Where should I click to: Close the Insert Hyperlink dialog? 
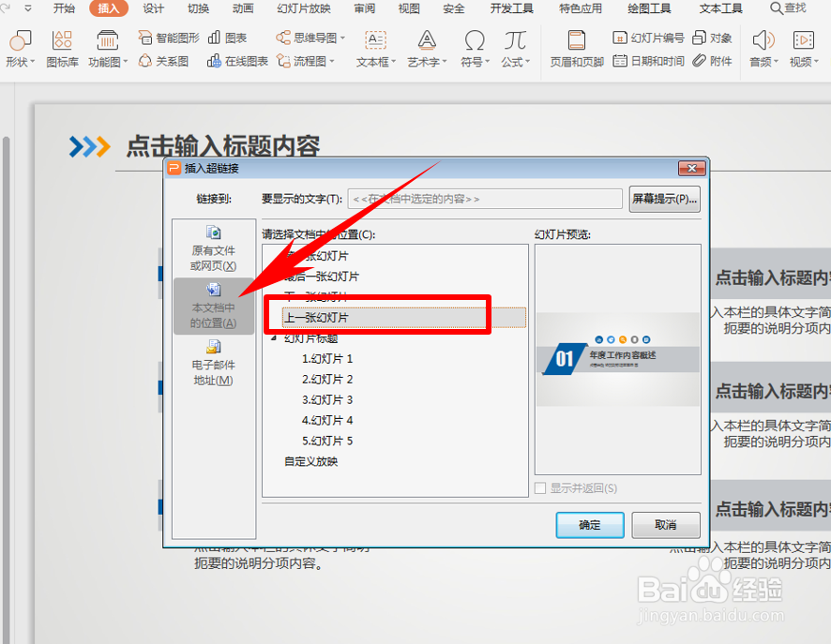point(692,169)
